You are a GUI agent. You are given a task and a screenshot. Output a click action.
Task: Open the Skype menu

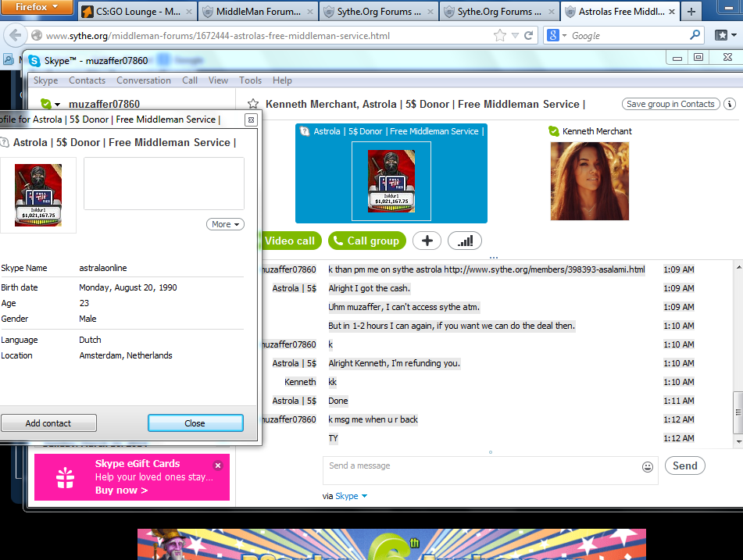point(45,80)
